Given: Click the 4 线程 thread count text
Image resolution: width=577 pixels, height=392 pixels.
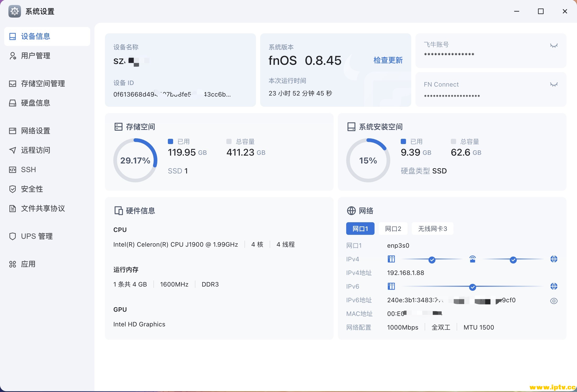Looking at the screenshot, I should pos(286,245).
